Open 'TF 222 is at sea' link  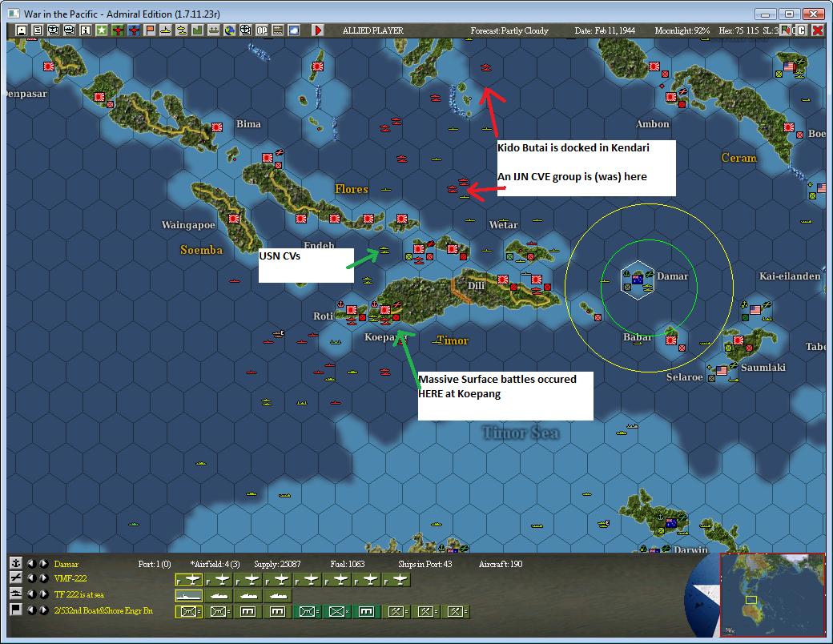(x=78, y=594)
